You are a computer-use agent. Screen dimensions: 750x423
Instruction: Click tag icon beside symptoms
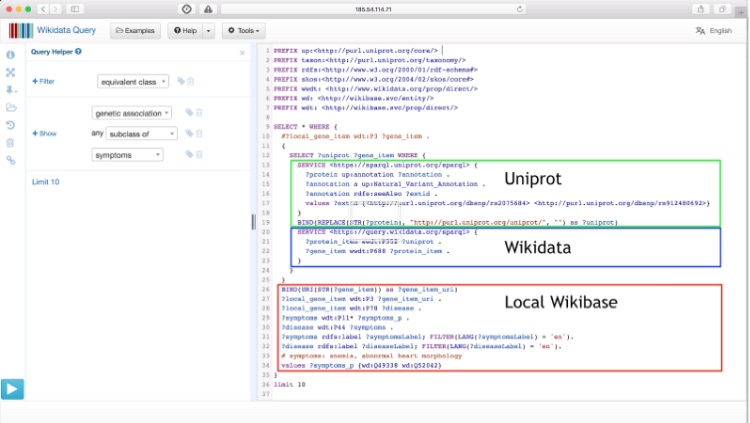click(189, 154)
